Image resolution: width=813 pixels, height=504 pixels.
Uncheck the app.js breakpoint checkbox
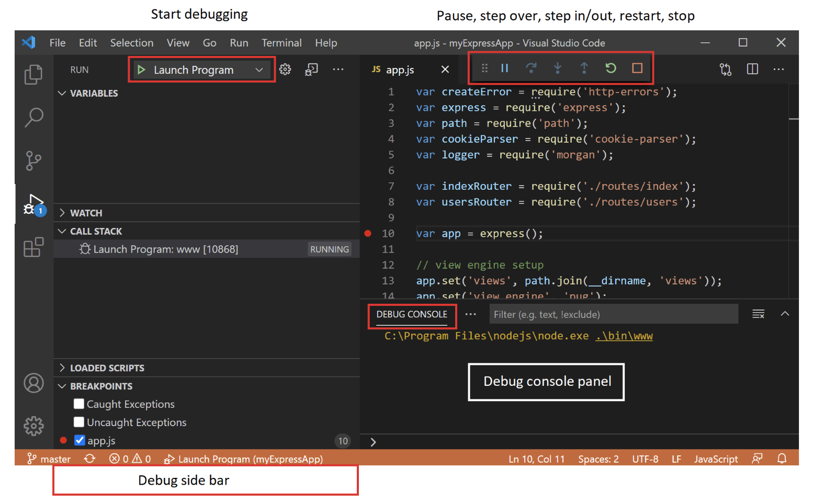[x=80, y=440]
